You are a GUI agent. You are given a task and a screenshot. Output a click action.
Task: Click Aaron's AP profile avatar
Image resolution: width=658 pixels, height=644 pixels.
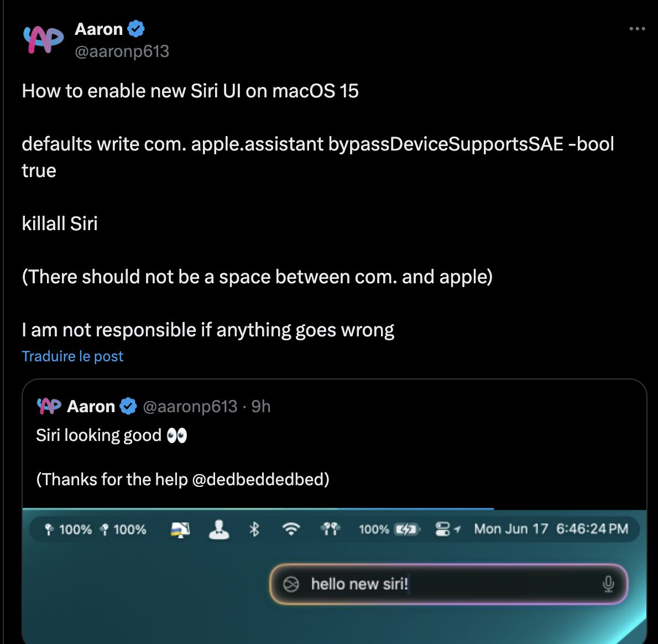44,39
